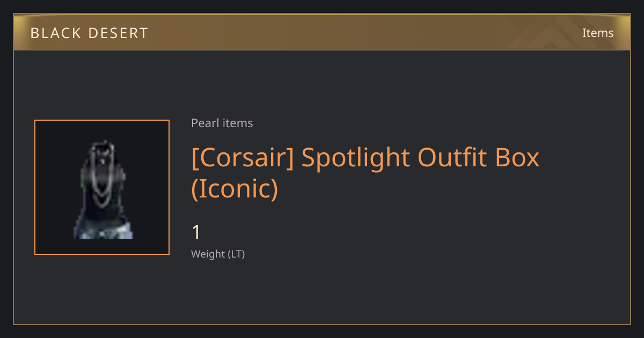
Task: Click the silver chain necklace on the outfit image
Action: tap(102, 177)
